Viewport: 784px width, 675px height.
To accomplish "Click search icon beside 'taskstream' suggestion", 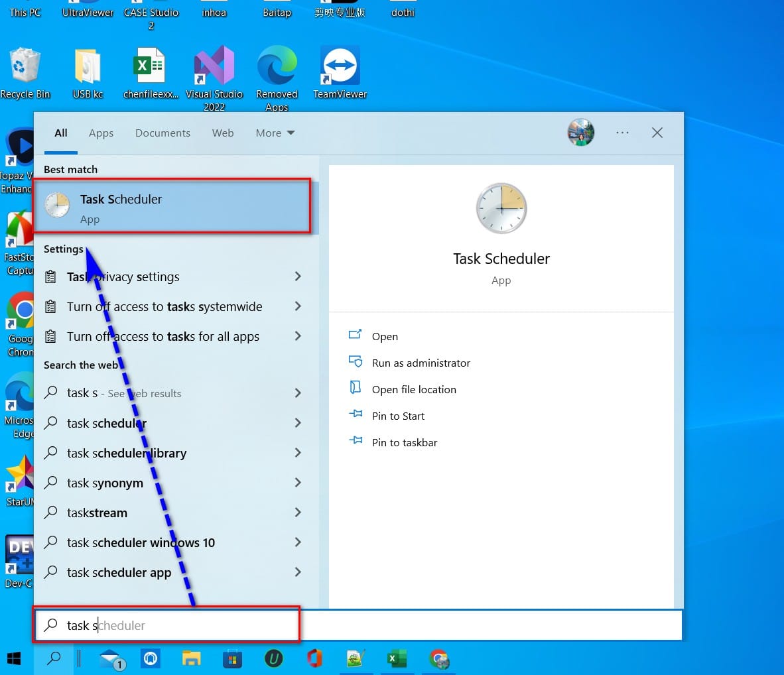I will [50, 513].
